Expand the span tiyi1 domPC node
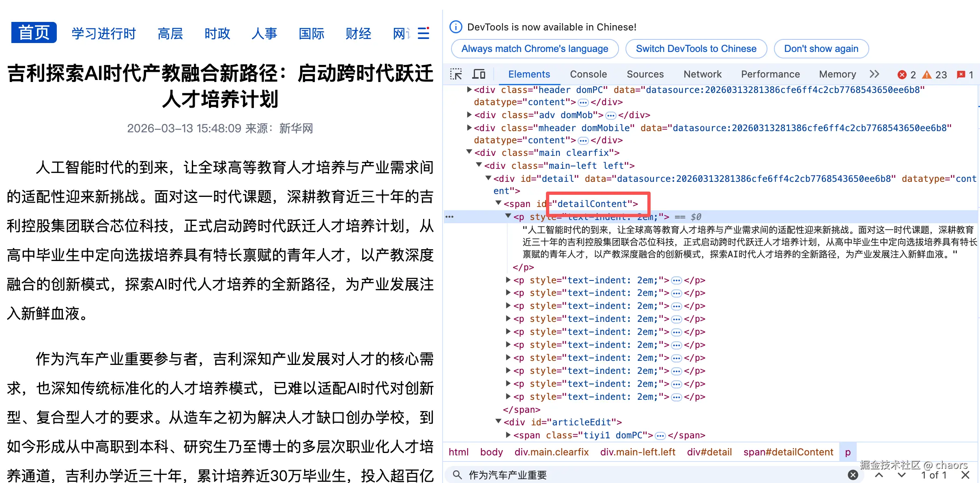The height and width of the screenshot is (483, 980). (x=508, y=435)
